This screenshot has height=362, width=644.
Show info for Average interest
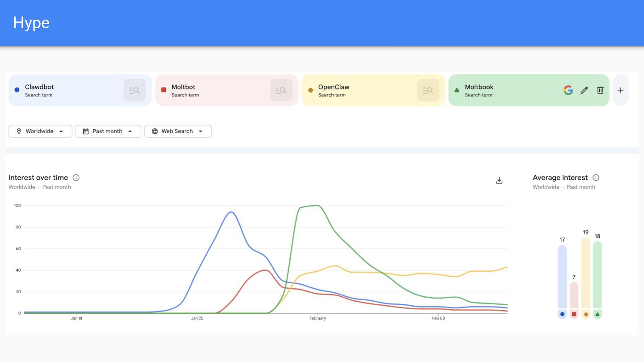click(x=596, y=178)
